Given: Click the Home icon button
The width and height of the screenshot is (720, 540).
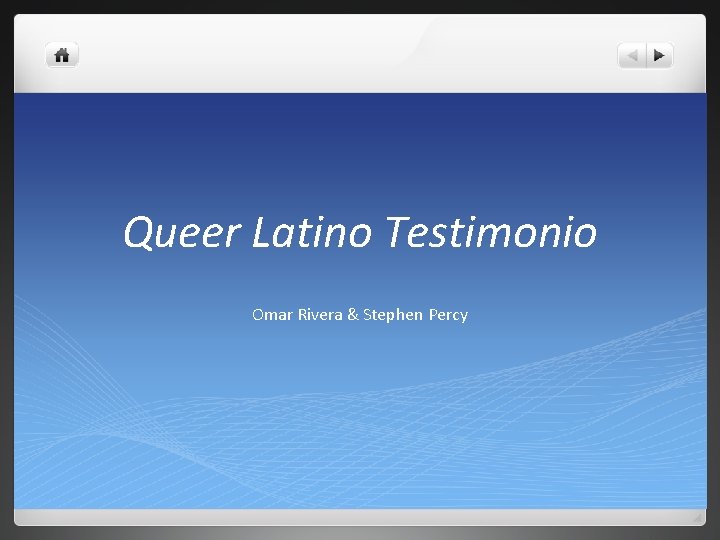Looking at the screenshot, I should (62, 55).
